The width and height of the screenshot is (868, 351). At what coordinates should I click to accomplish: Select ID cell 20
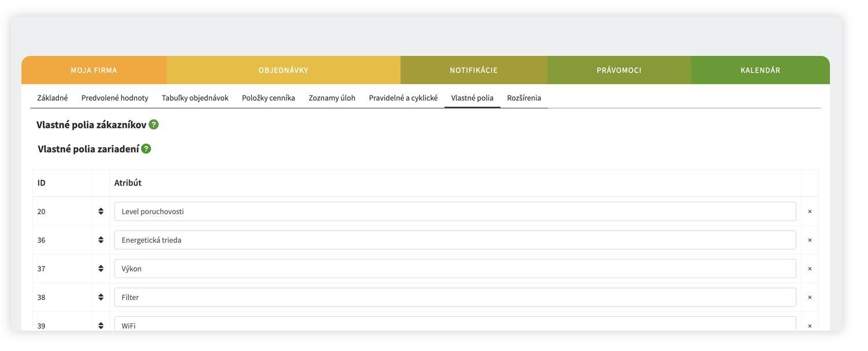coord(62,211)
